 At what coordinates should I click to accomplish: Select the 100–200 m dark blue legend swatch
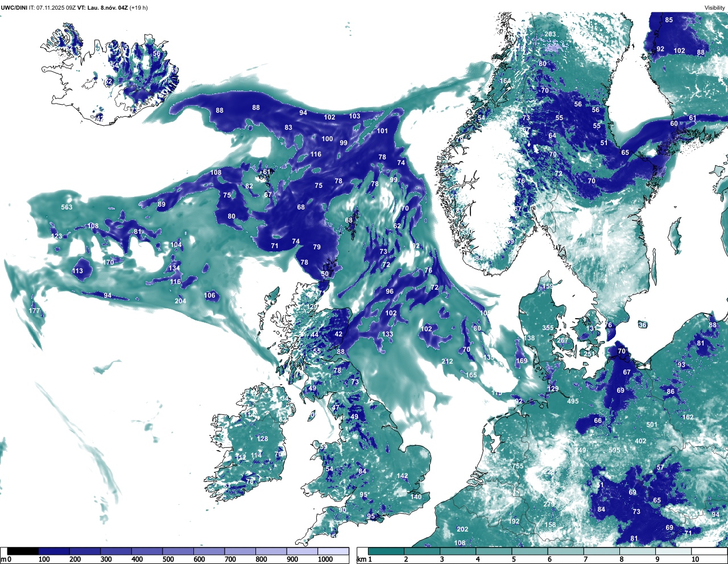click(54, 551)
